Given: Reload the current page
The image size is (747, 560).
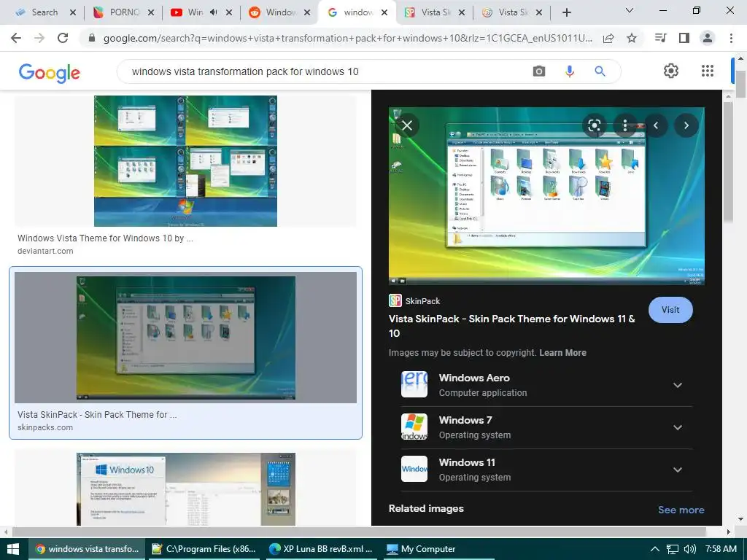Looking at the screenshot, I should [63, 38].
